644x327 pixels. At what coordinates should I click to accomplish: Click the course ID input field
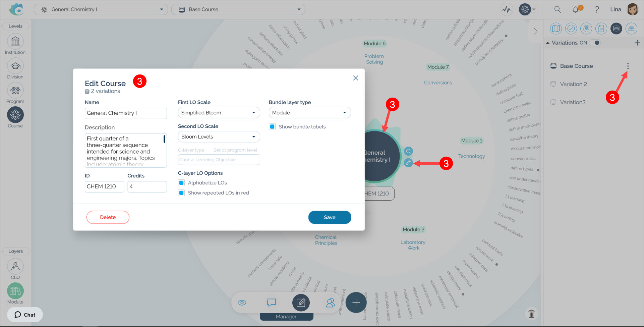coord(104,186)
